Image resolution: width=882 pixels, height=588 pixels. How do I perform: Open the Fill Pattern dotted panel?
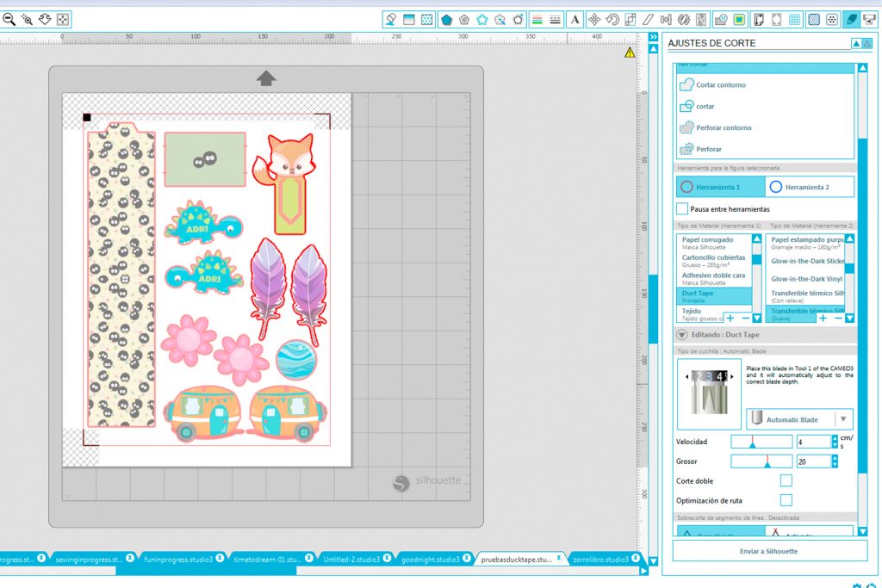click(x=427, y=20)
